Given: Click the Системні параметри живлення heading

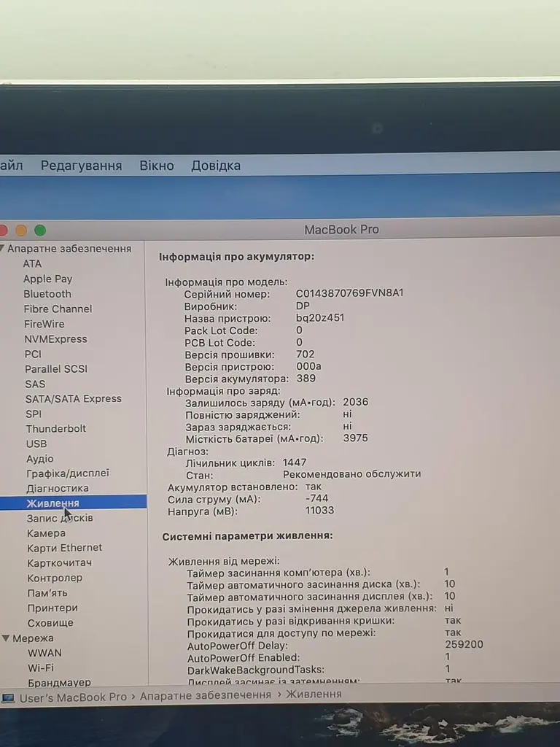Looking at the screenshot, I should point(247,536).
